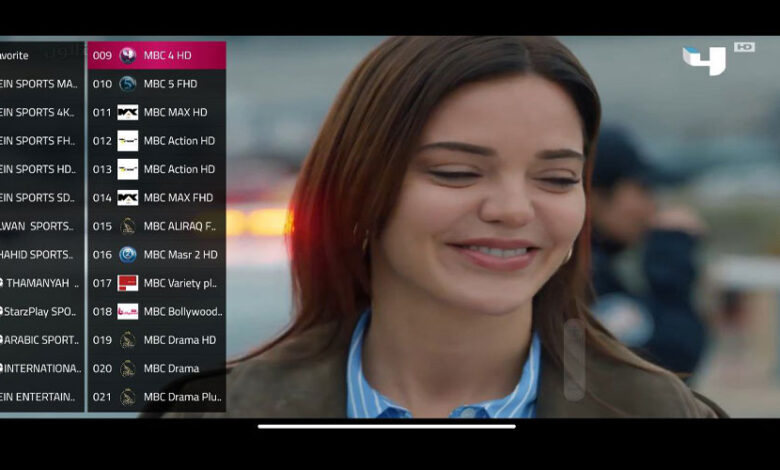The width and height of the screenshot is (780, 470).
Task: Click the translucent vertical slider on the video
Action: coord(574,360)
